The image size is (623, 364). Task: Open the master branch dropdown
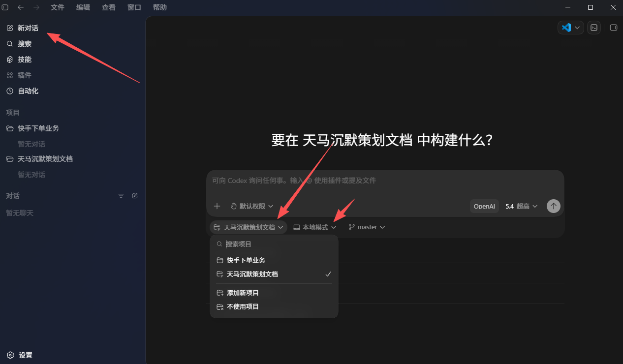(367, 227)
